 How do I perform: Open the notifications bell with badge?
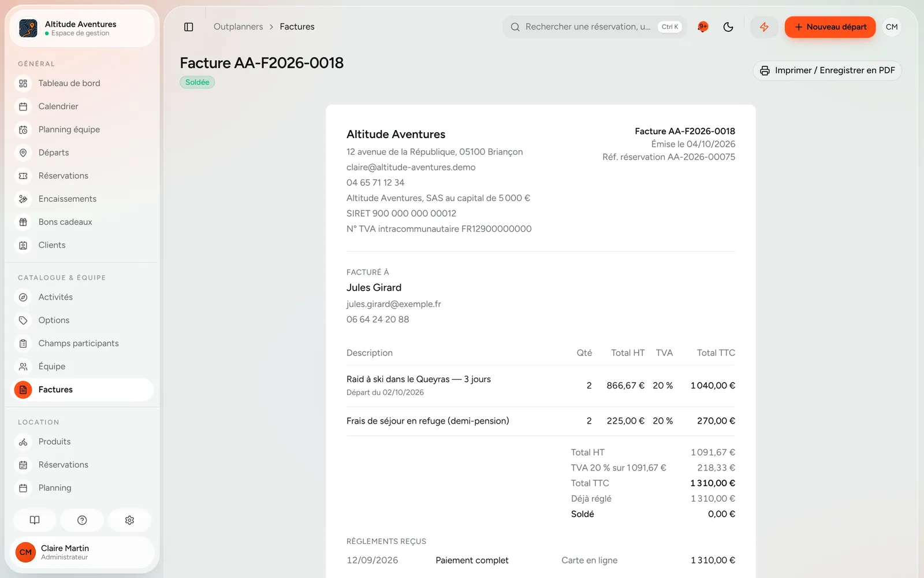point(703,27)
